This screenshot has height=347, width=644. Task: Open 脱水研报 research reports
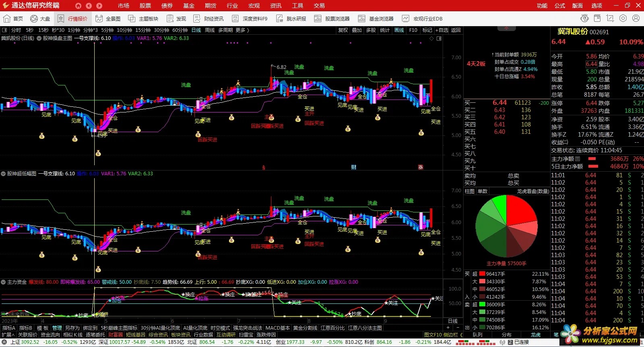pos(291,19)
